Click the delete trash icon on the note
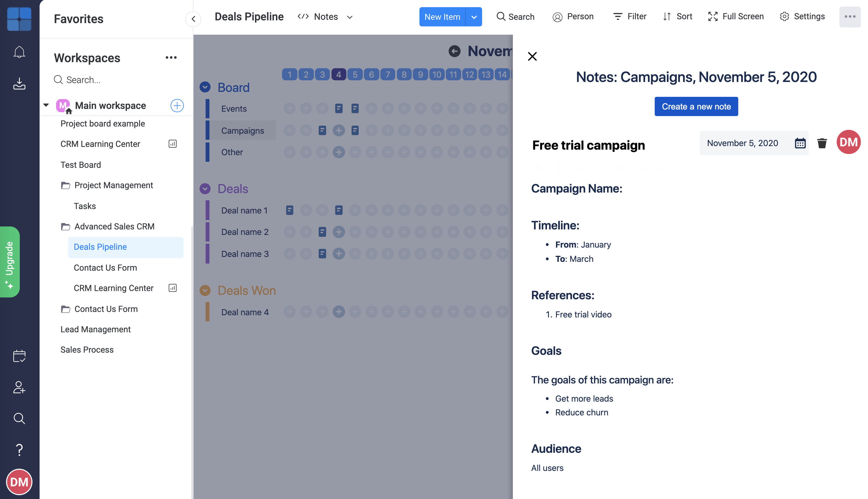 822,143
